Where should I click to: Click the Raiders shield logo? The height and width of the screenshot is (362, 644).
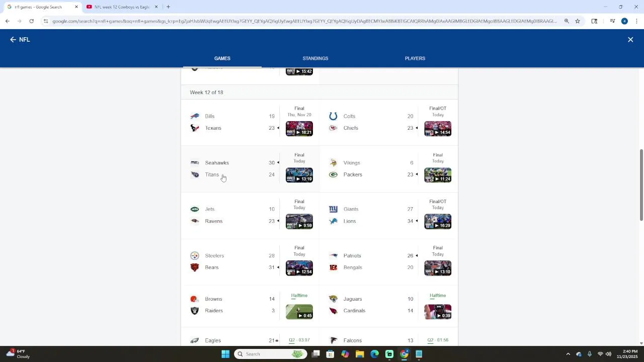(x=195, y=311)
